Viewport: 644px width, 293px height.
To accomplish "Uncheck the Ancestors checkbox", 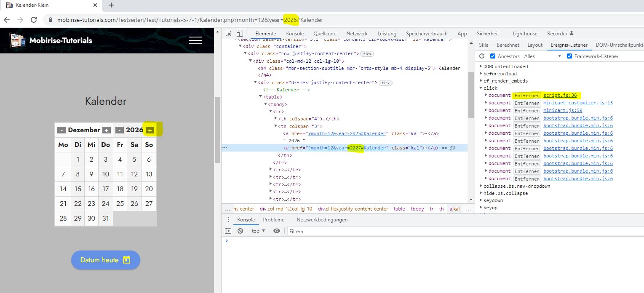I will click(x=493, y=56).
